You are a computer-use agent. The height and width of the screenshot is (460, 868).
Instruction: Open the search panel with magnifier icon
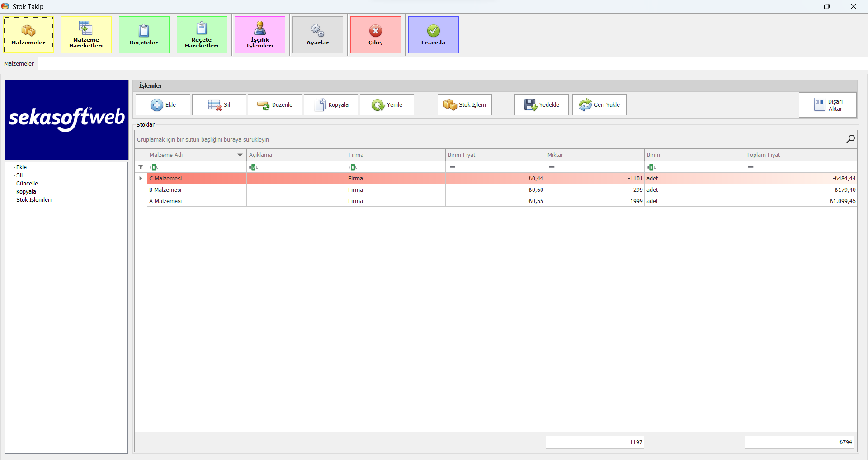[x=850, y=139]
